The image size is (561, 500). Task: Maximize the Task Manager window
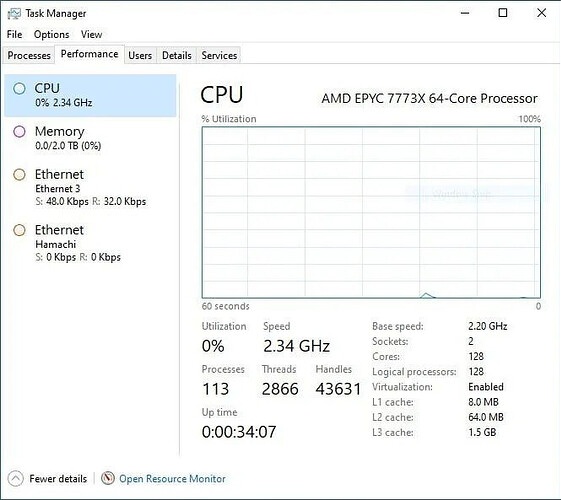click(x=503, y=13)
